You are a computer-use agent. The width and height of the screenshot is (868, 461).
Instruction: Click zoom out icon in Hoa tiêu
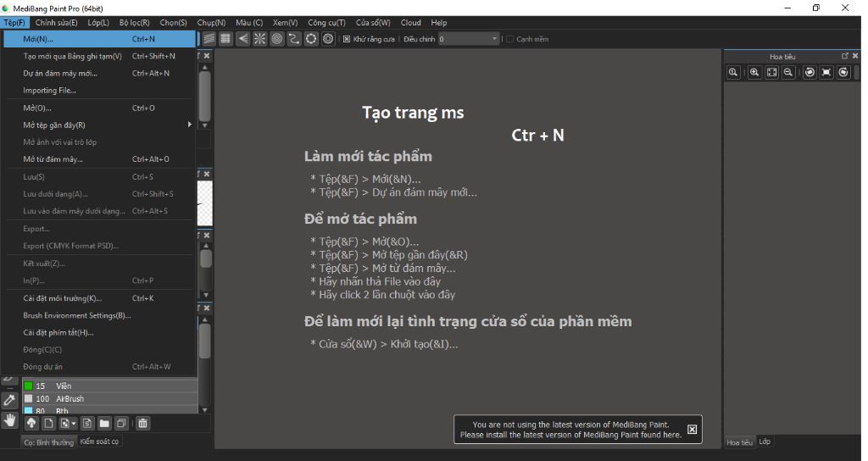(x=788, y=73)
